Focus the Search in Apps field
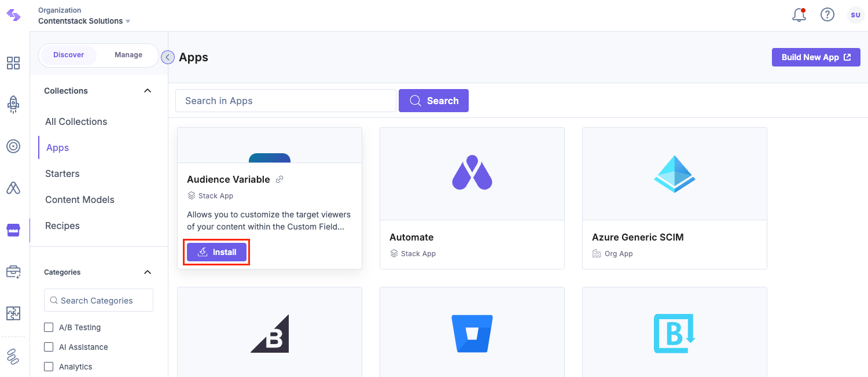 coord(286,101)
